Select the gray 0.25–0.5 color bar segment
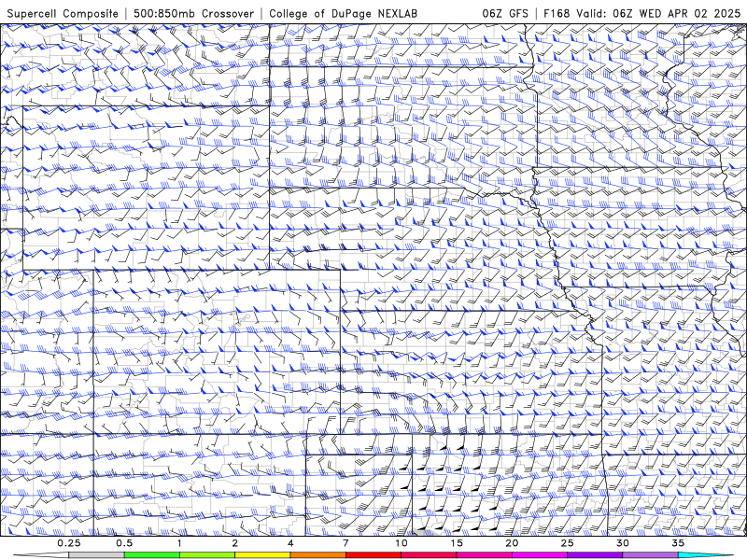 click(96, 554)
